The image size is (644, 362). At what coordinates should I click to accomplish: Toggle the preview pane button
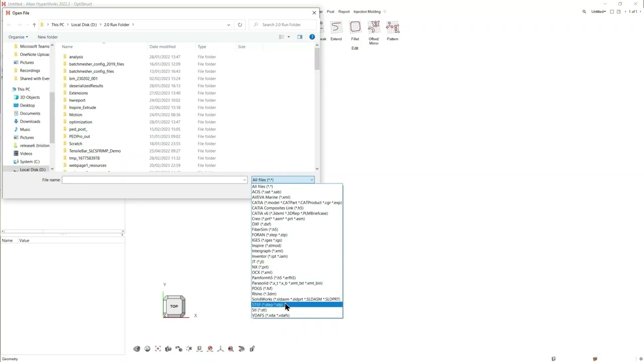300,37
